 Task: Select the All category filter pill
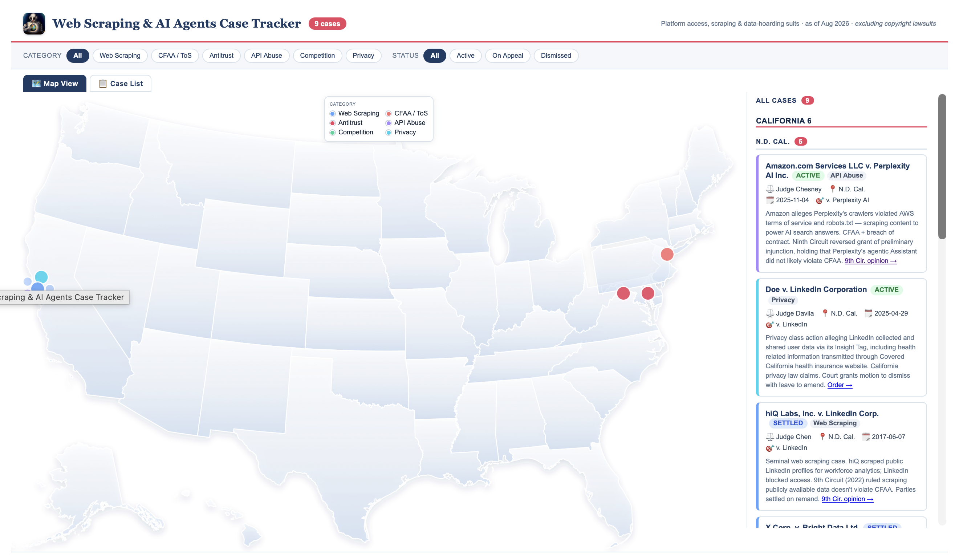click(78, 56)
